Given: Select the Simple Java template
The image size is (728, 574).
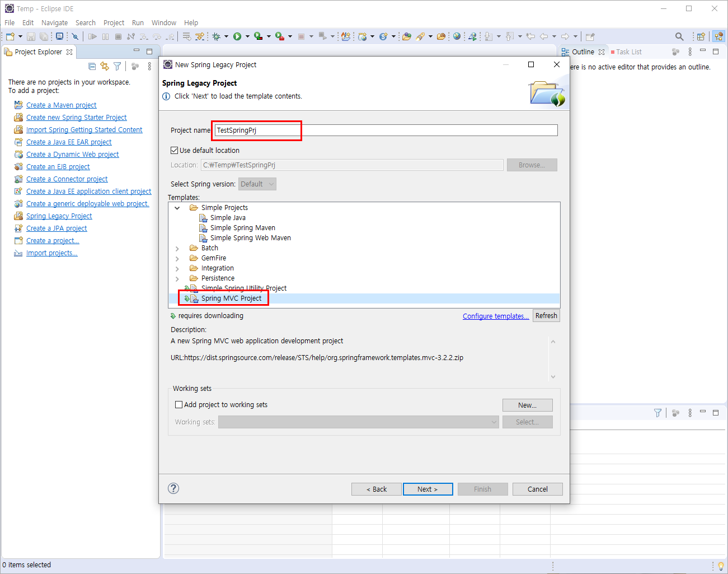Looking at the screenshot, I should [x=228, y=218].
